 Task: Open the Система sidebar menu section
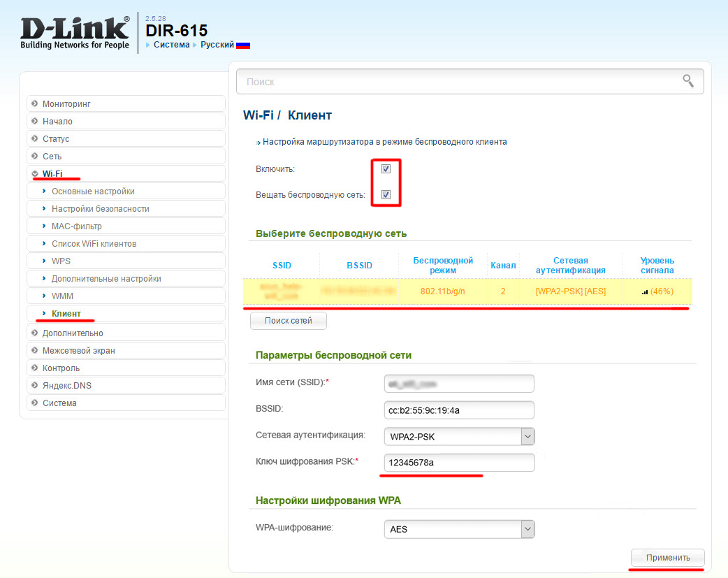point(126,403)
